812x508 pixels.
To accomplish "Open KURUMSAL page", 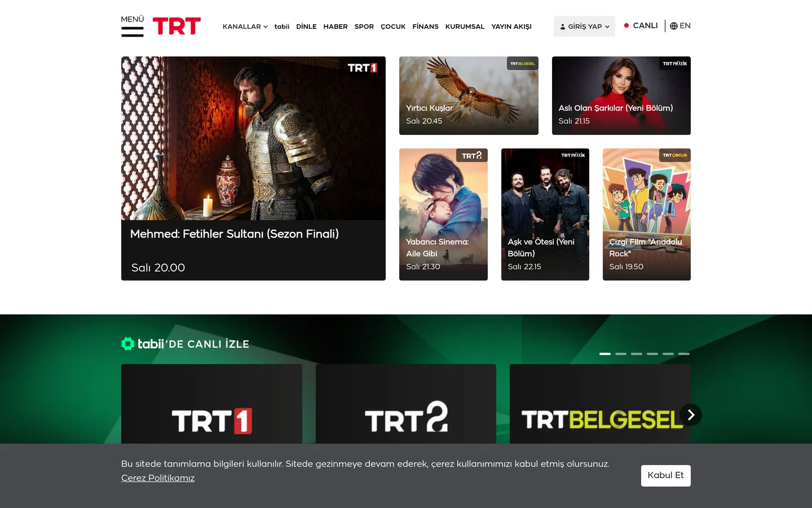I will click(x=465, y=27).
